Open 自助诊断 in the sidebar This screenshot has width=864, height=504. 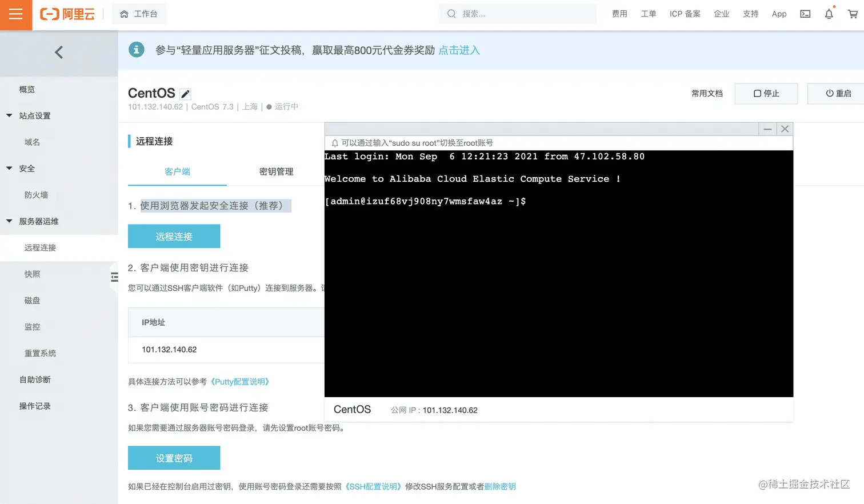(35, 379)
